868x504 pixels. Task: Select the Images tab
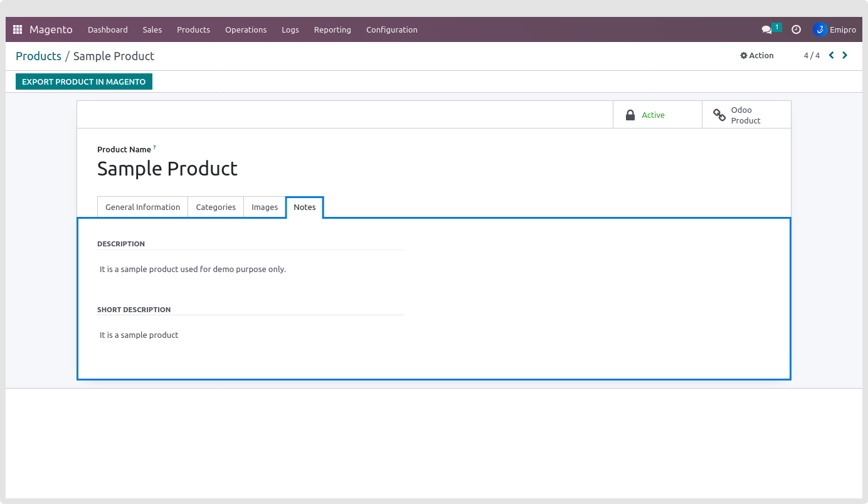[265, 207]
